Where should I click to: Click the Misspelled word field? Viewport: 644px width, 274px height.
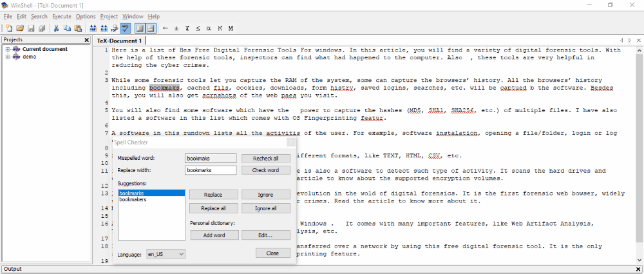pyautogui.click(x=211, y=159)
